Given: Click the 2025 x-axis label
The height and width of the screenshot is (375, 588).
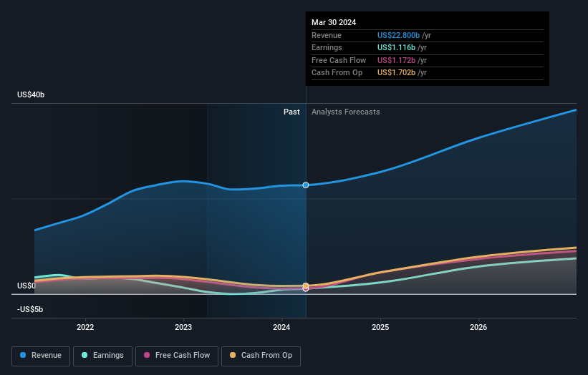Looking at the screenshot, I should 380,327.
